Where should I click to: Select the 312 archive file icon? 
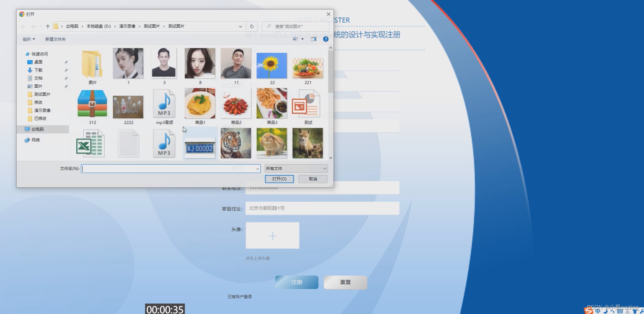[x=92, y=104]
